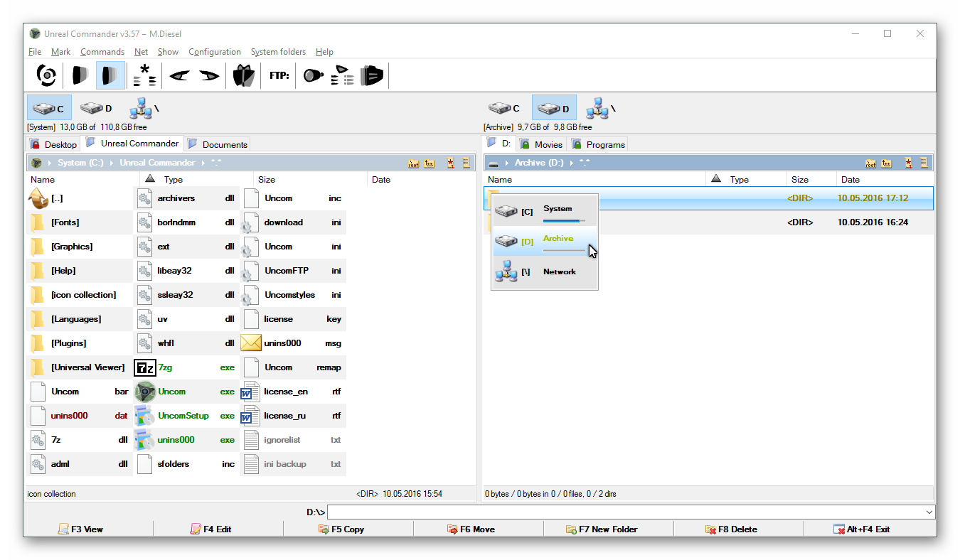The height and width of the screenshot is (560, 960).
Task: Click the pack files bow-shaped toolbar icon
Action: [244, 75]
